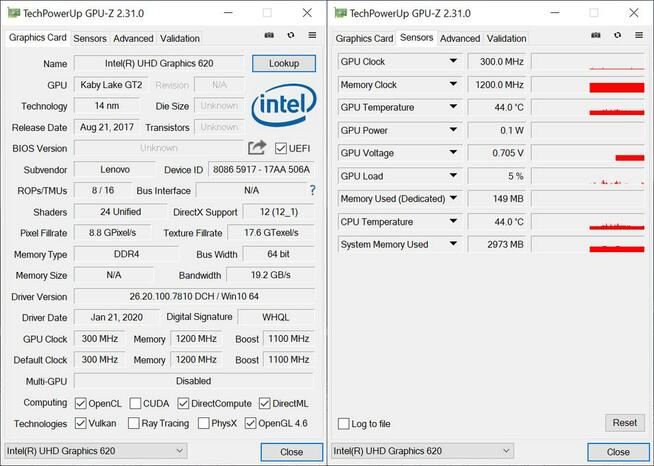Toggle the UEFI checkbox
Screen dimensions: 654x466
point(281,148)
